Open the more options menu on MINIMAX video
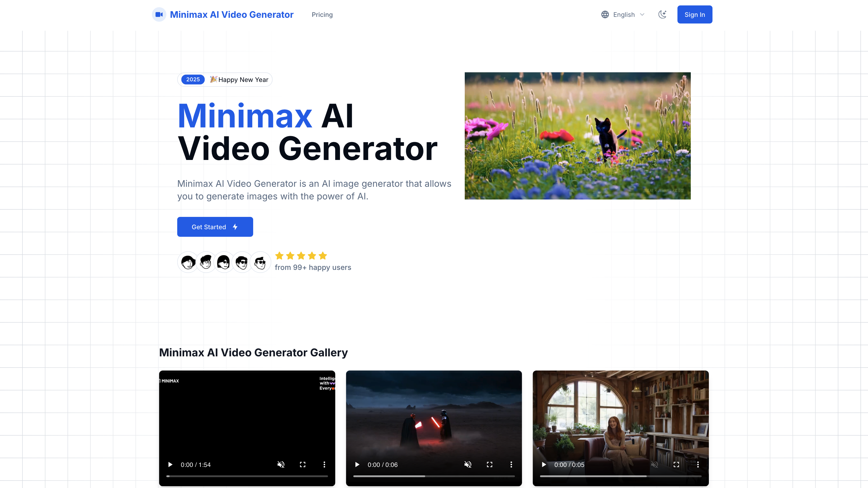The width and height of the screenshot is (868, 488). (x=324, y=465)
